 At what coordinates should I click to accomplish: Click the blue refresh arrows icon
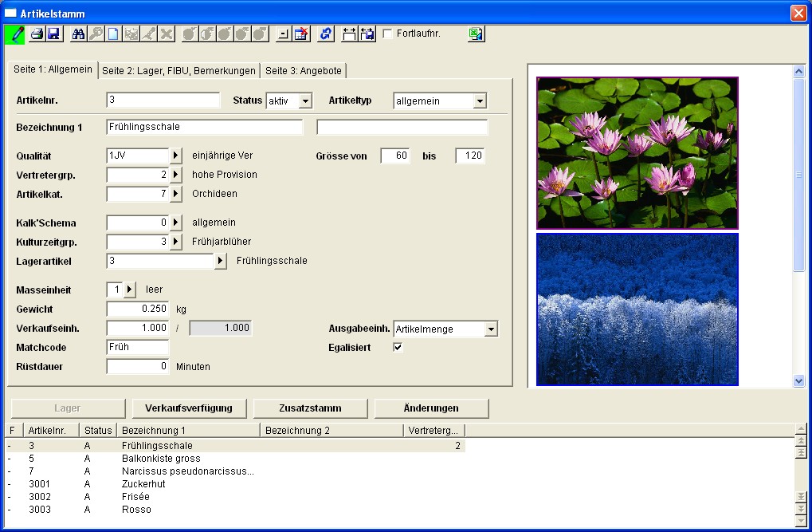pos(325,34)
